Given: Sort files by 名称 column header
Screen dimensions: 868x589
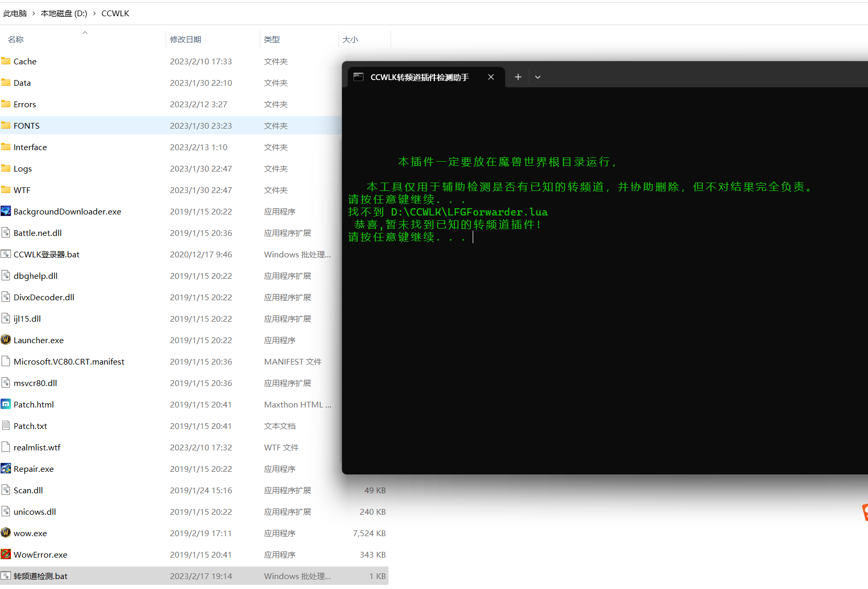Looking at the screenshot, I should pyautogui.click(x=16, y=40).
